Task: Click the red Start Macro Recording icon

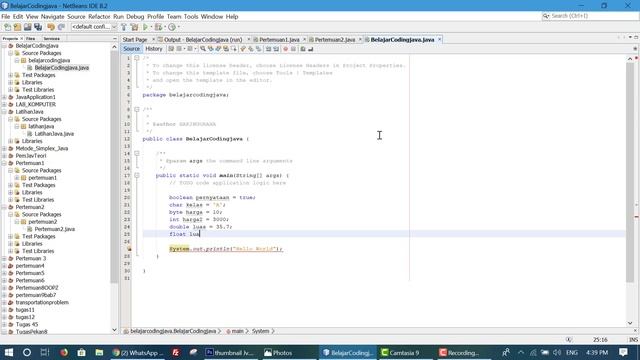Action: click(285, 49)
